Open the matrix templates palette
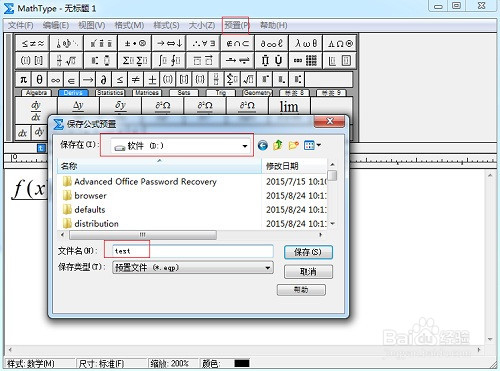The image size is (500, 371). tap(305, 61)
